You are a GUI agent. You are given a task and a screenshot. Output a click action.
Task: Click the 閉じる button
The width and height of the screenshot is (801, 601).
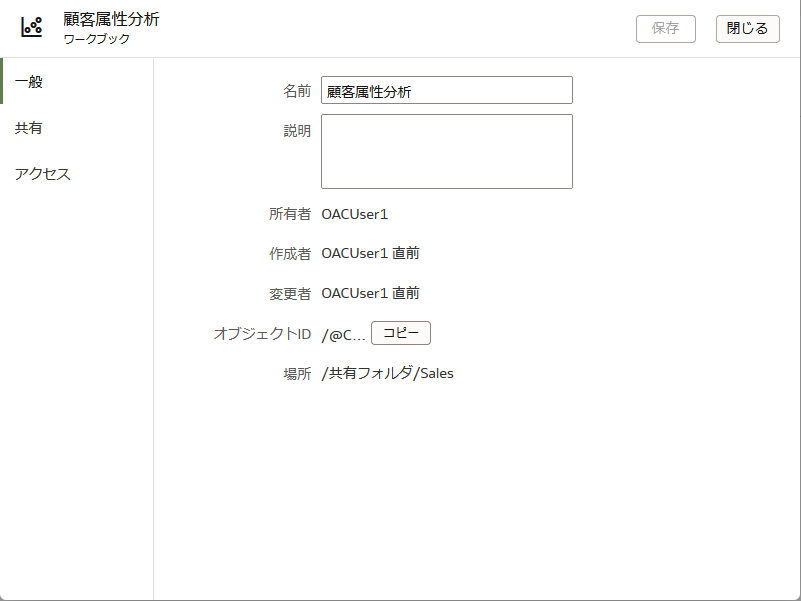747,29
